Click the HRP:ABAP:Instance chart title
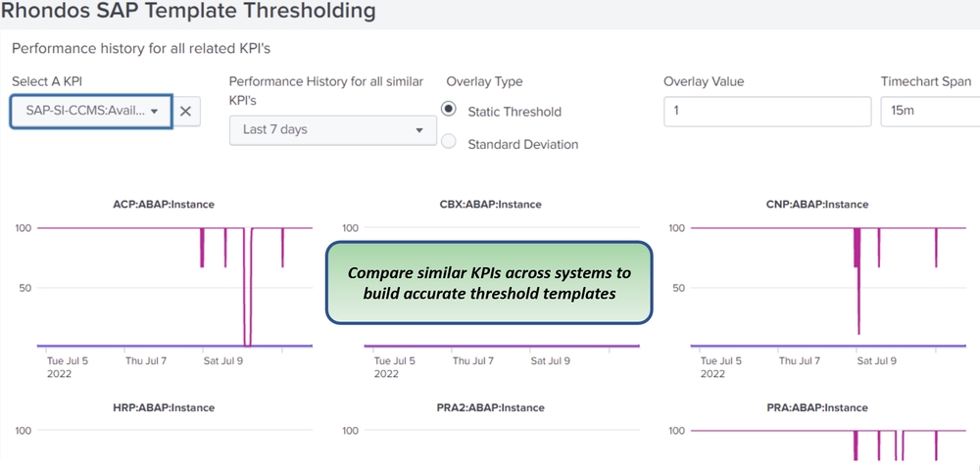The width and height of the screenshot is (980, 471). [164, 408]
